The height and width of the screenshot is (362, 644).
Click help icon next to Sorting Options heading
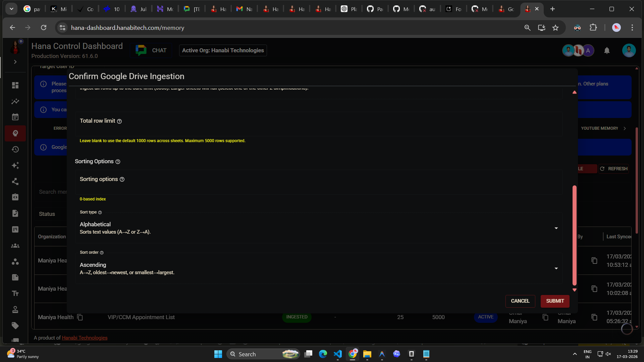[118, 162]
